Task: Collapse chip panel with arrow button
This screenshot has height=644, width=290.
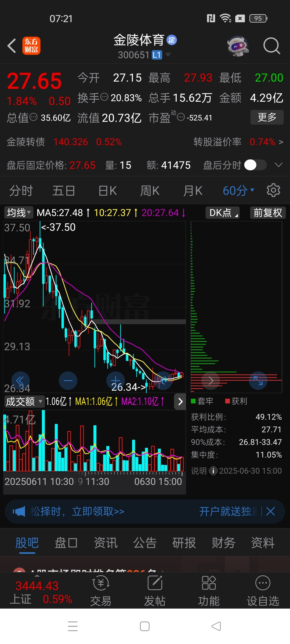Action: [x=180, y=401]
